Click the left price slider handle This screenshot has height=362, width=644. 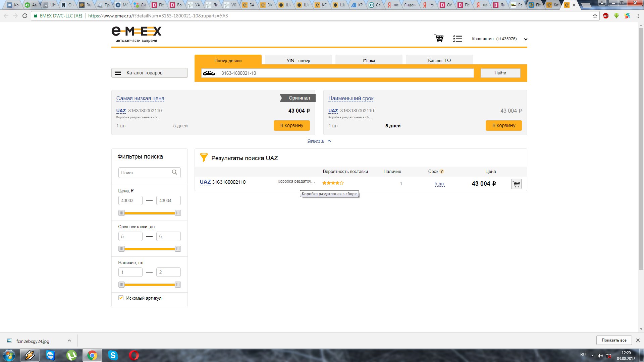point(121,213)
